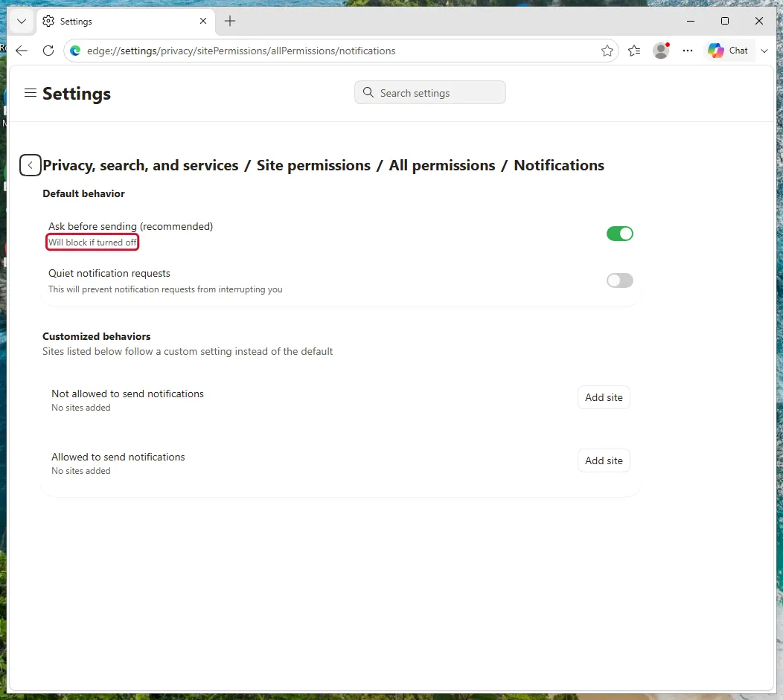
Task: Open All permissions breadcrumb
Action: [x=442, y=165]
